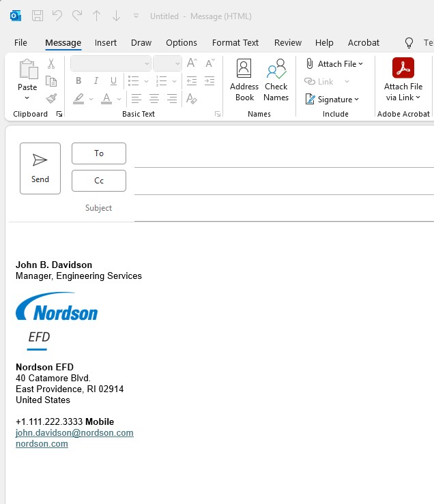Decrease font size with shrink font icon
Viewport: 434px width, 504px height.
click(210, 63)
